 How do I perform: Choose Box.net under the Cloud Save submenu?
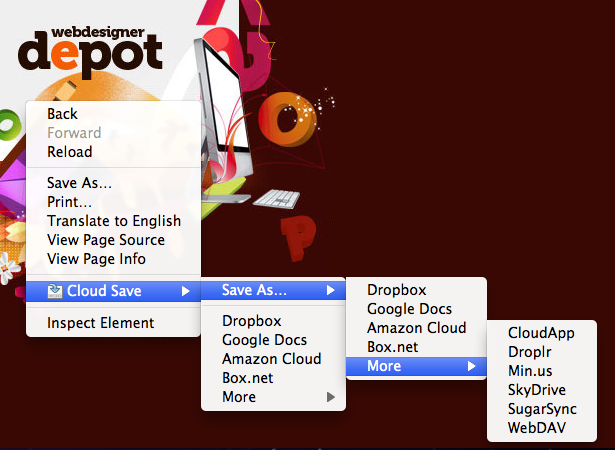click(273, 378)
